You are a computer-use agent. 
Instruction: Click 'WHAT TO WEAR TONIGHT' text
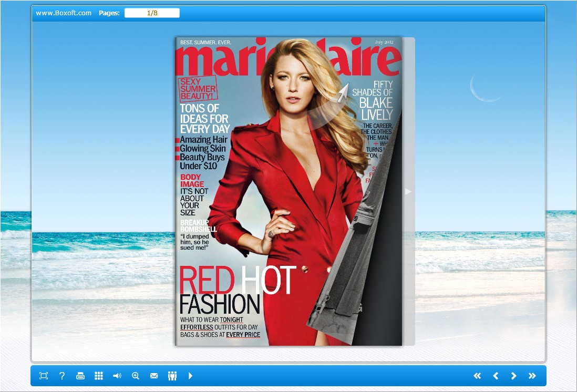[x=212, y=319]
